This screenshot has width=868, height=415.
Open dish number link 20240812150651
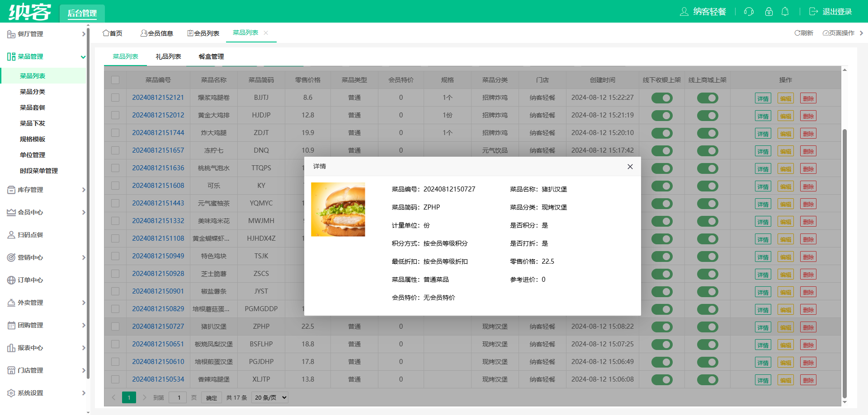(x=158, y=344)
